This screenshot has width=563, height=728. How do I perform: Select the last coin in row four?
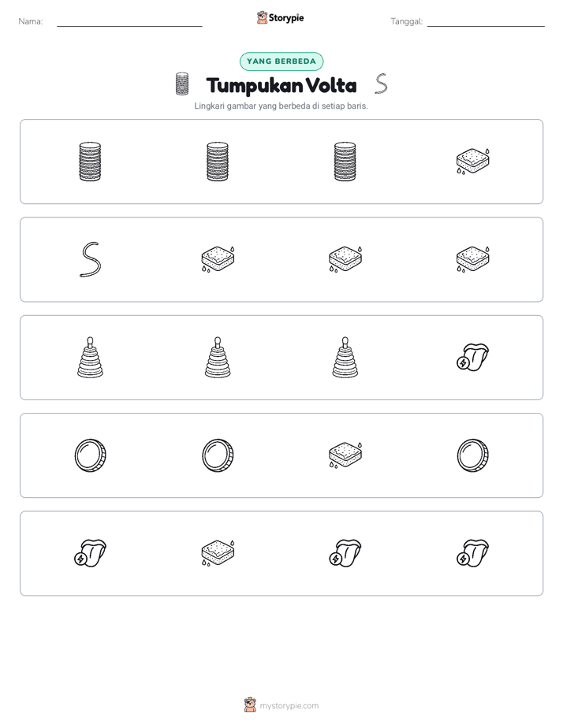tap(472, 455)
